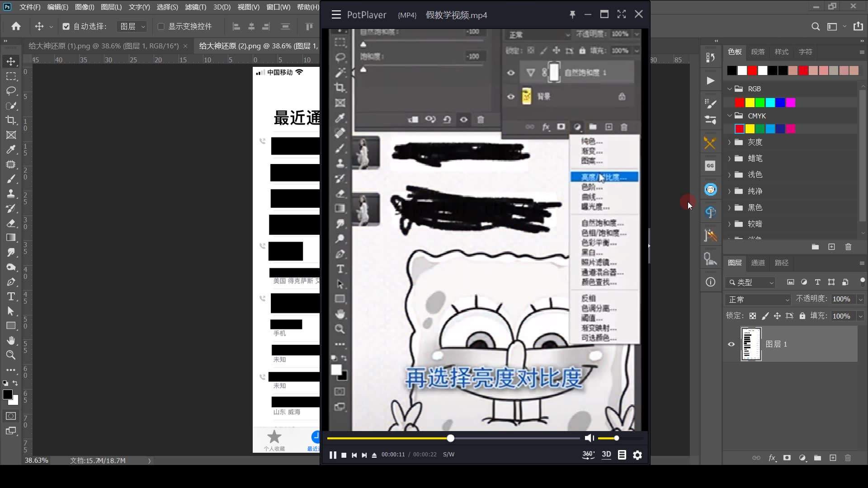This screenshot has height=488, width=868.
Task: Select the Hand tool in Photoshop
Action: point(11,340)
